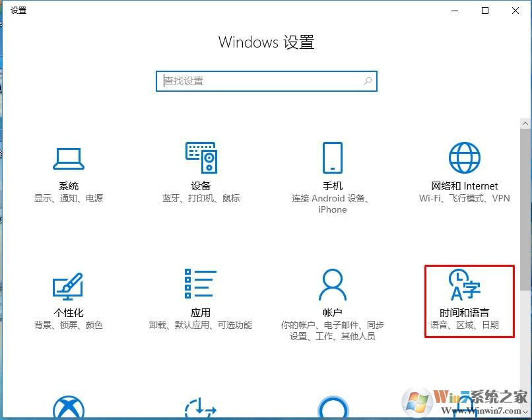This screenshot has width=532, height=420.
Task: Click the 网络和 Internet title
Action: 465,186
